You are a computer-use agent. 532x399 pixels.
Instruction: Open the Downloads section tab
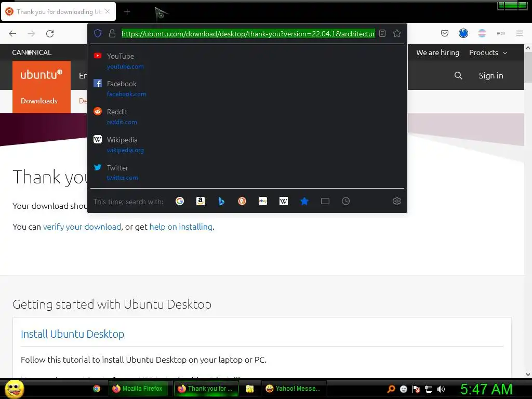[x=39, y=101]
